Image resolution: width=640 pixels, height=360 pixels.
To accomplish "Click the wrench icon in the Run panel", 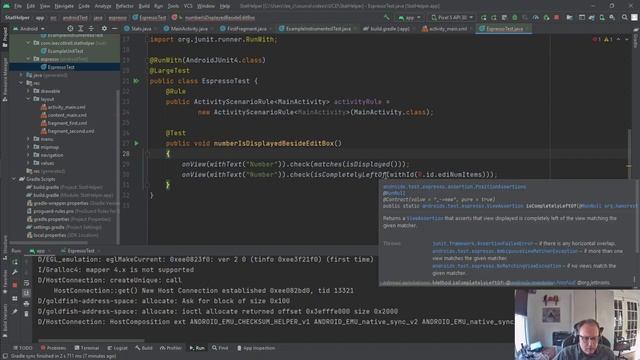I will 15,272.
